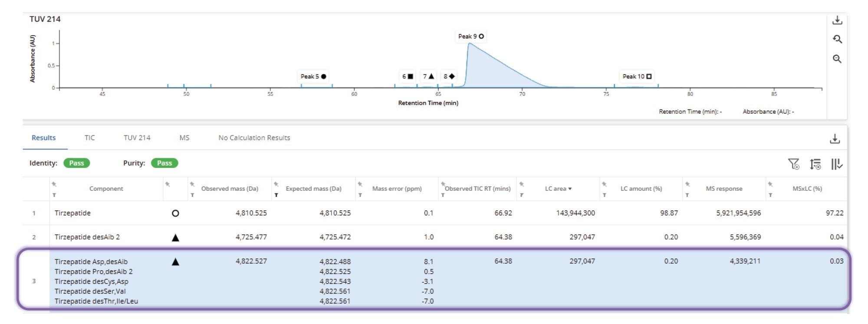Screen dimensions: 868x324
Task: Pin the MS response column
Action: tap(687, 184)
